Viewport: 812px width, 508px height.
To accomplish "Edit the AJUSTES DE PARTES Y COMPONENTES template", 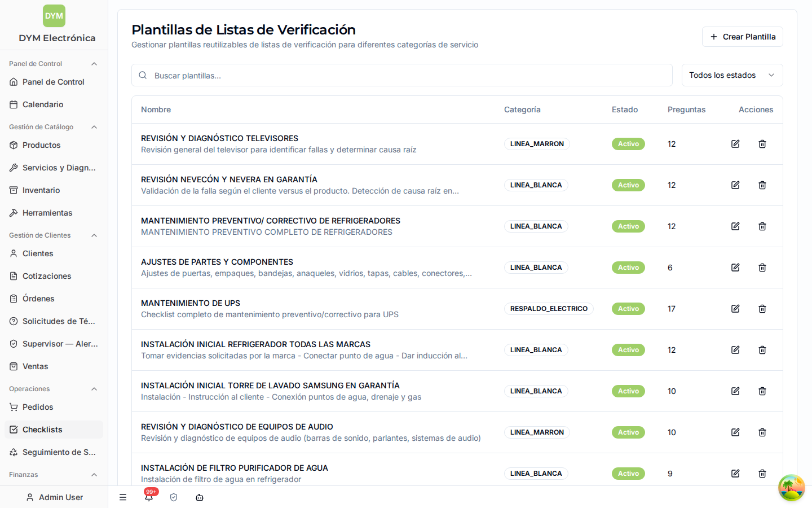I will click(735, 268).
